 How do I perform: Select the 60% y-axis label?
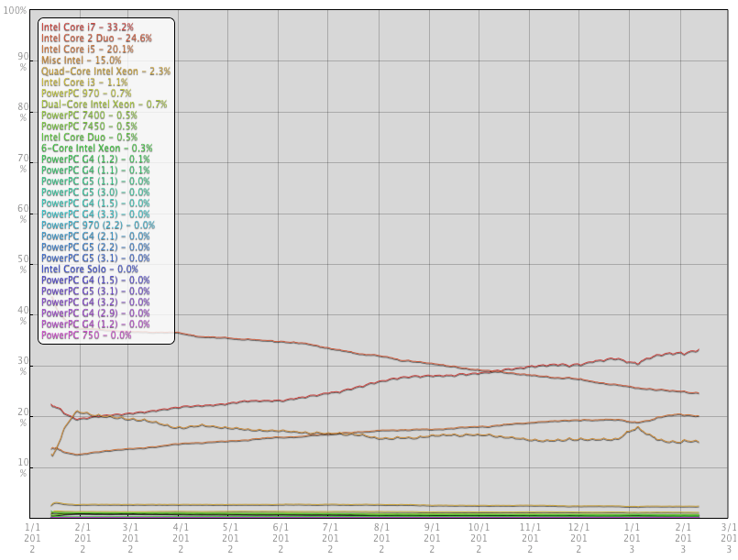tap(23, 214)
